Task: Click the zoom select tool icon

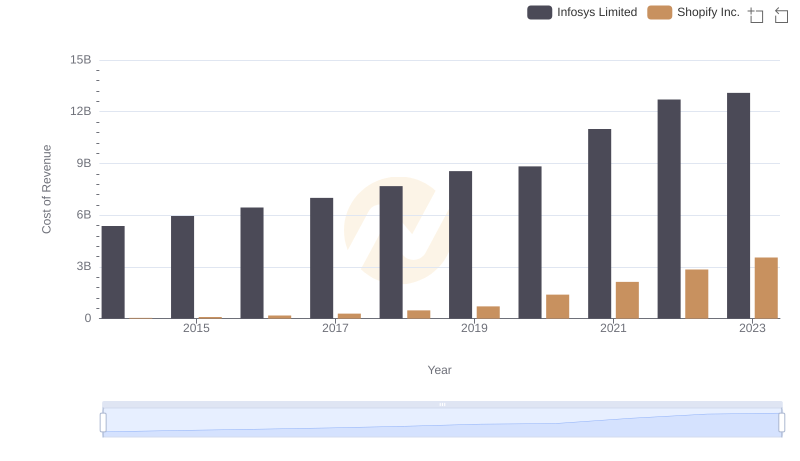Action: pos(756,15)
